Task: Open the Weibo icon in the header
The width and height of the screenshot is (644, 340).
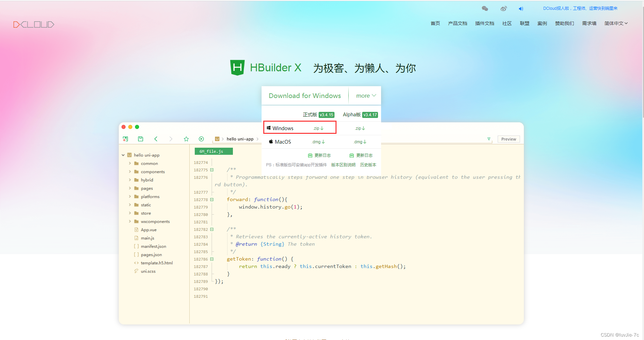Action: pos(504,8)
